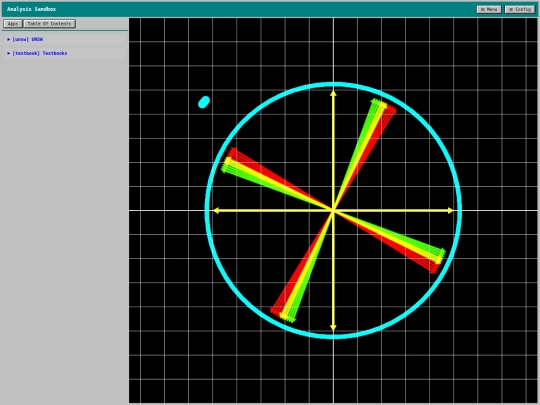Open the Config button in header
Image resolution: width=540 pixels, height=405 pixels.
point(520,9)
